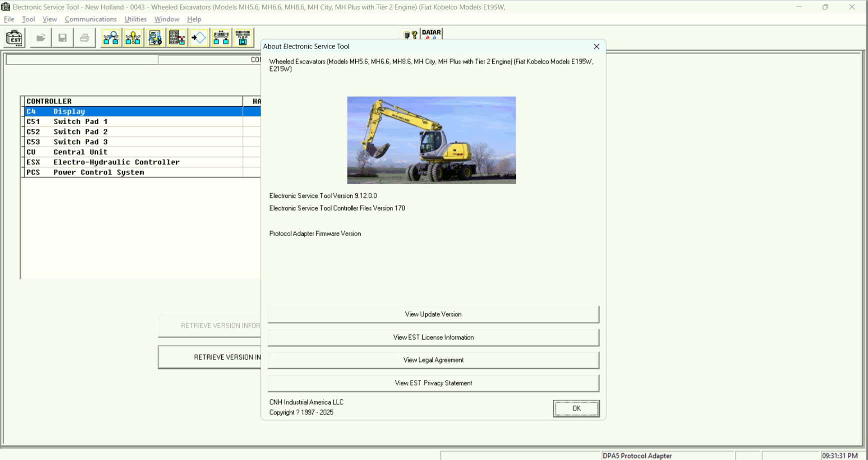The height and width of the screenshot is (460, 868).
Task: Select the C52 Switch Pad 2 row
Action: tap(142, 131)
